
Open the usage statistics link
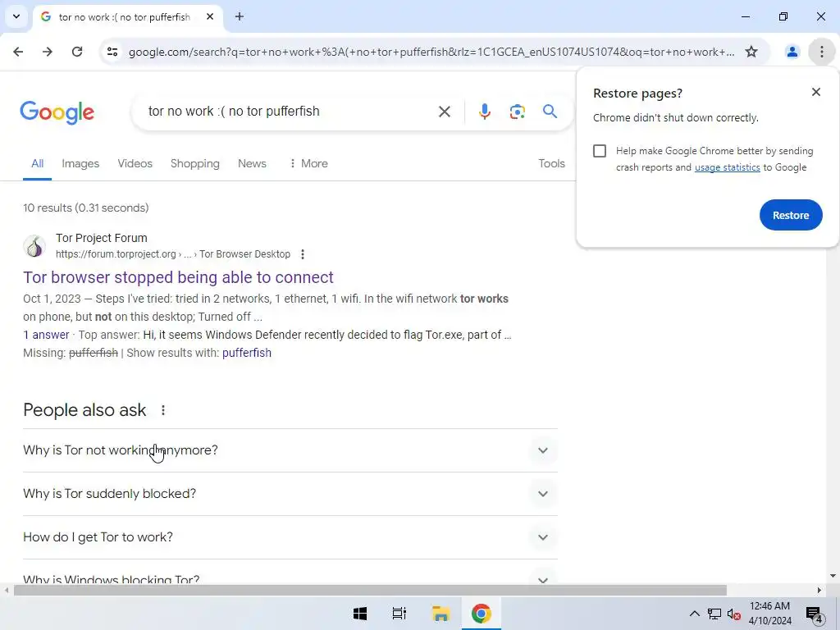tap(727, 167)
